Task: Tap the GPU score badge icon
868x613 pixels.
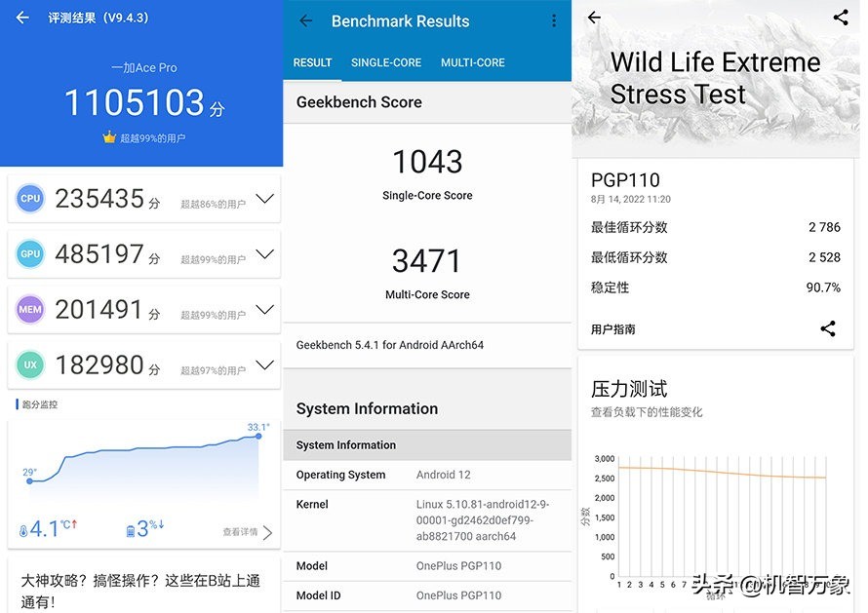Action: coord(29,253)
